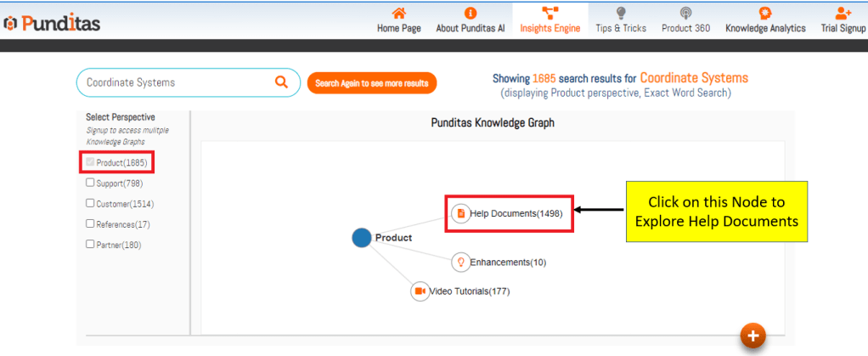Check the Customer(1514) perspective box
This screenshot has width=868, height=356.
[91, 203]
